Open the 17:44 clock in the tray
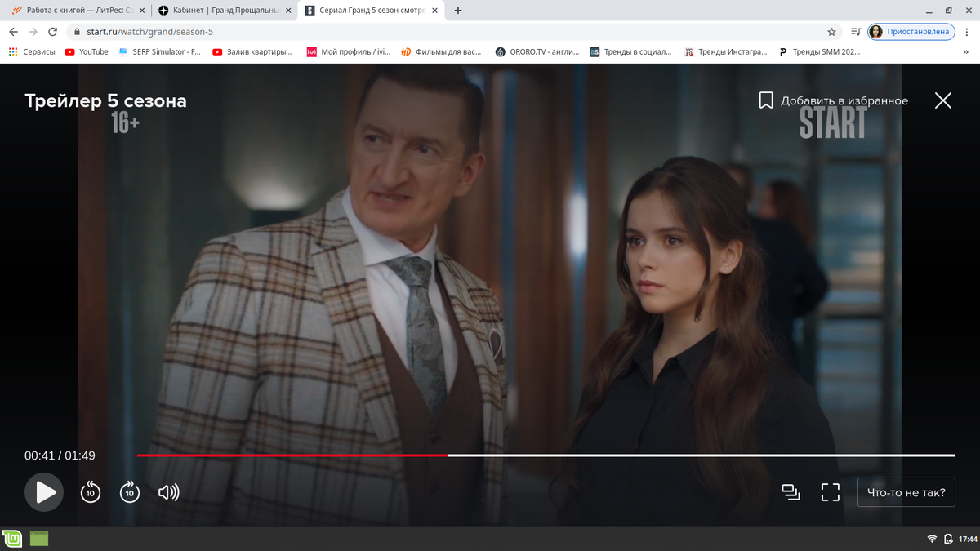 pyautogui.click(x=968, y=539)
